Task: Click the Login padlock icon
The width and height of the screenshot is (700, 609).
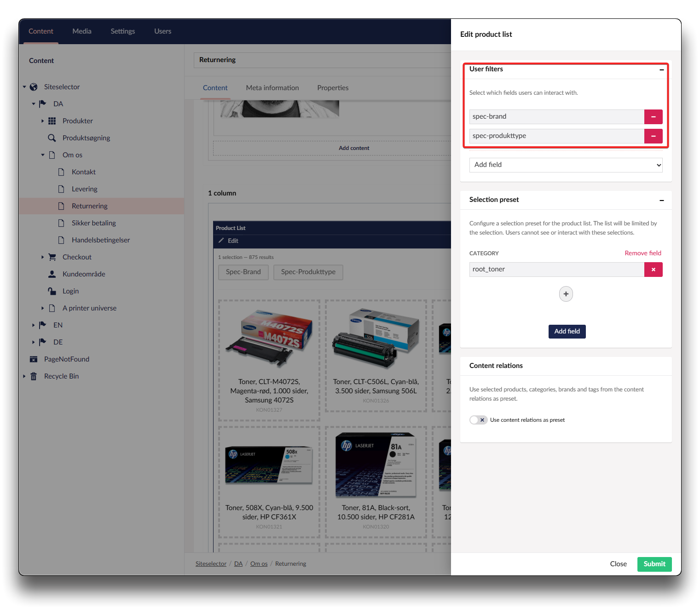Action: click(52, 291)
